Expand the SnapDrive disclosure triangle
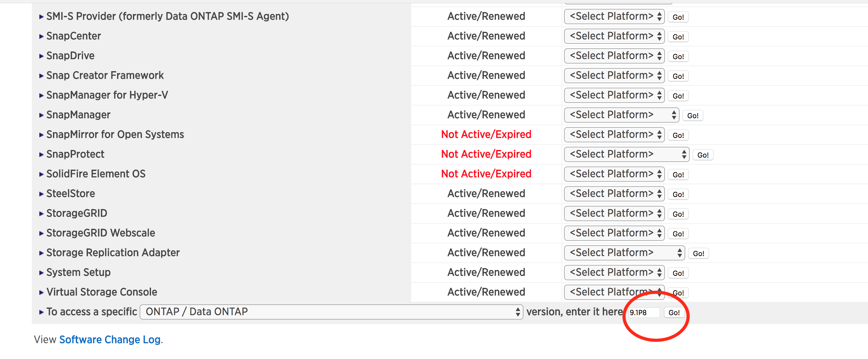 (x=41, y=56)
